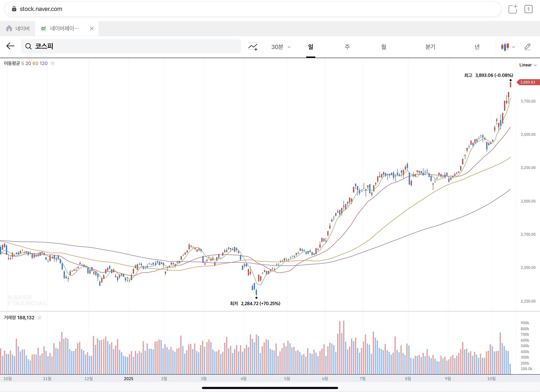Open the Linear scale dropdown

point(528,65)
